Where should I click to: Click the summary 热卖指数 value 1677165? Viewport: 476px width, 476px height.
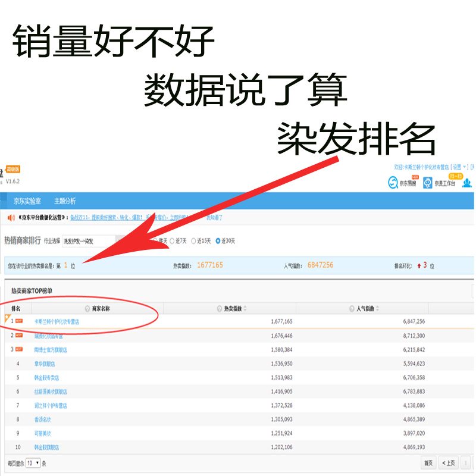tap(210, 265)
